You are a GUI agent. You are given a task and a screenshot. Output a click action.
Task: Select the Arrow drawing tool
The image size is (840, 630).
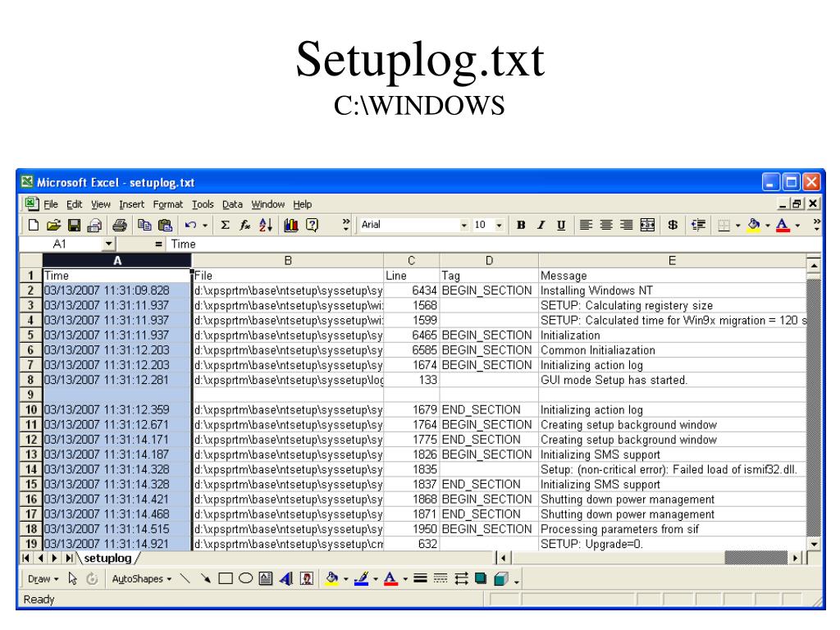tap(205, 578)
